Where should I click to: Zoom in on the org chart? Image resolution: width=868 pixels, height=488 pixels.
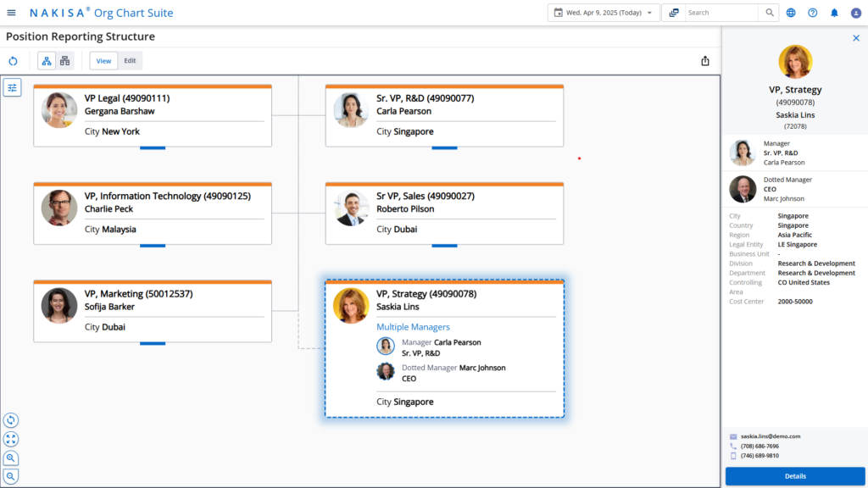click(x=11, y=457)
